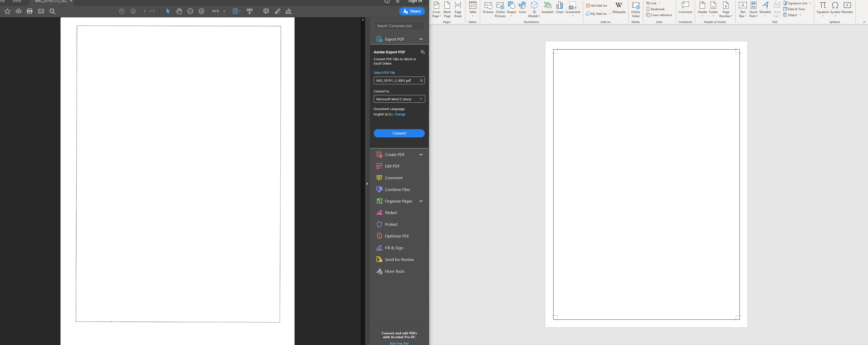Open the Redact tool
This screenshot has height=345, width=868.
(x=391, y=213)
